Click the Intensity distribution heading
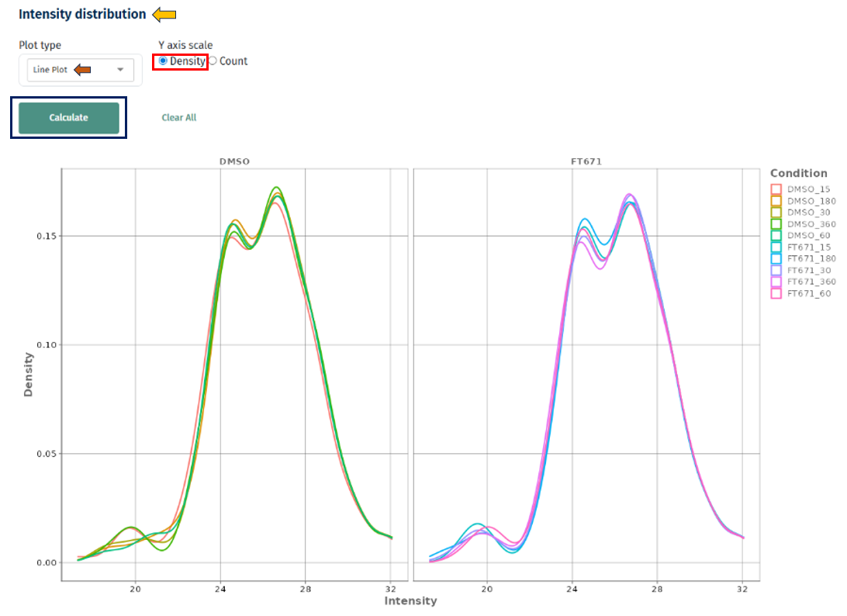This screenshot has height=616, width=847. click(x=81, y=13)
